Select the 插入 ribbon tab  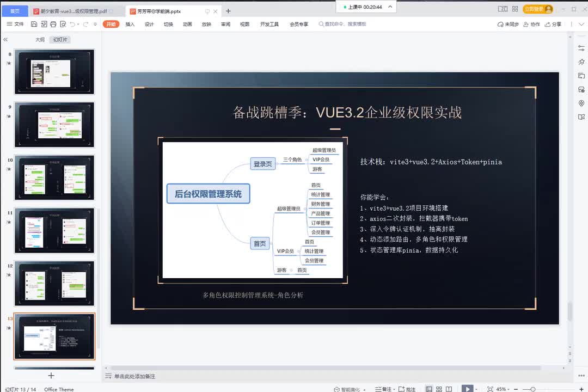click(x=130, y=24)
